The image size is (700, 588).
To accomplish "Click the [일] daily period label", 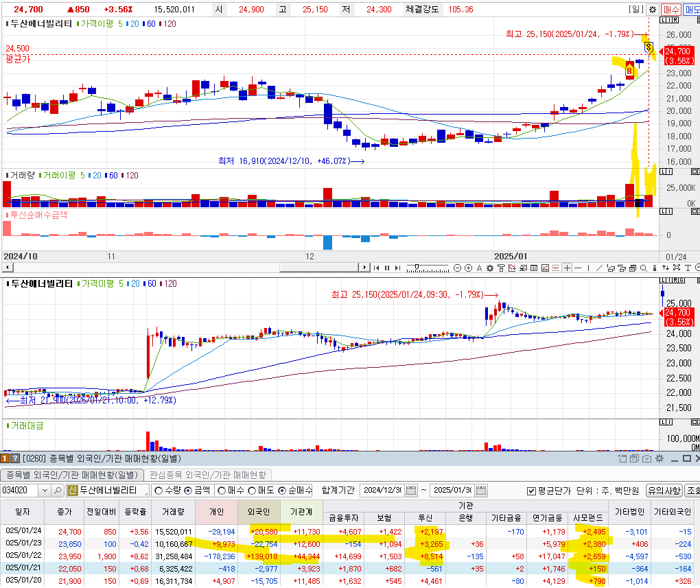I will [x=635, y=9].
